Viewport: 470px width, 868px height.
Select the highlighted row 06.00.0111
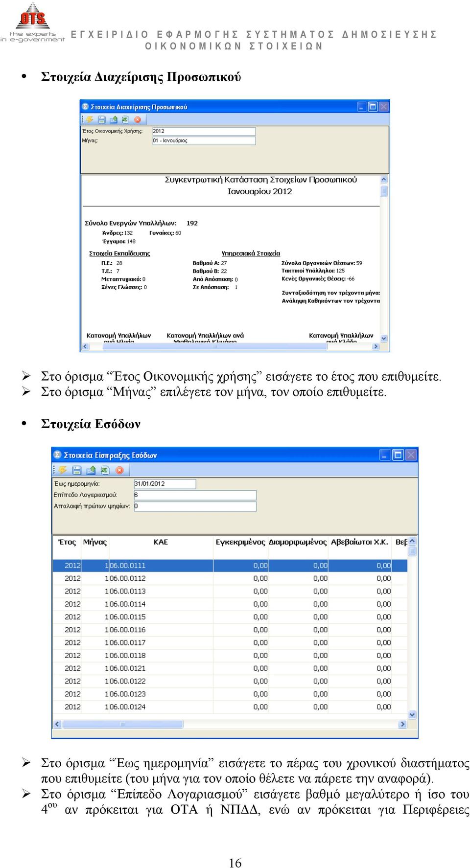click(x=230, y=566)
